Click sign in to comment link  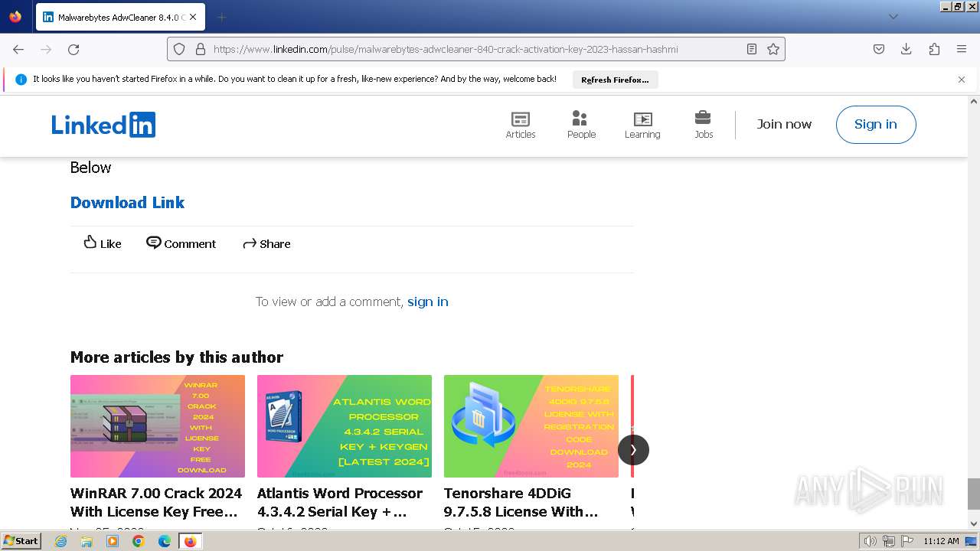(x=428, y=302)
